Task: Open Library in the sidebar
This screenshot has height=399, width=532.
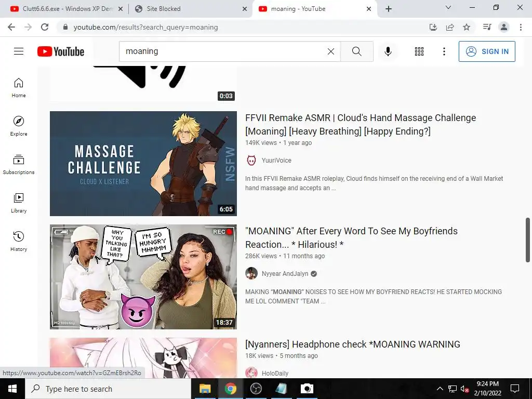Action: [19, 203]
